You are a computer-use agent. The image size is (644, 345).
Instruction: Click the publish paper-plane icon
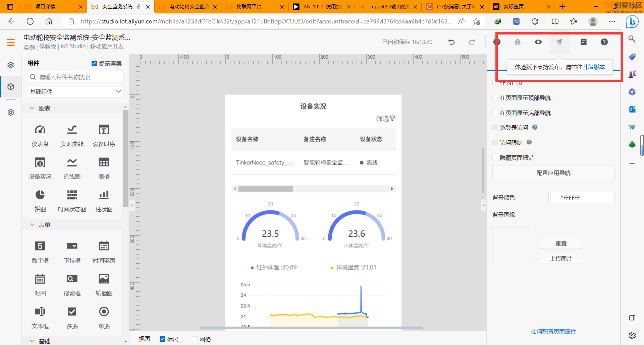pyautogui.click(x=559, y=42)
